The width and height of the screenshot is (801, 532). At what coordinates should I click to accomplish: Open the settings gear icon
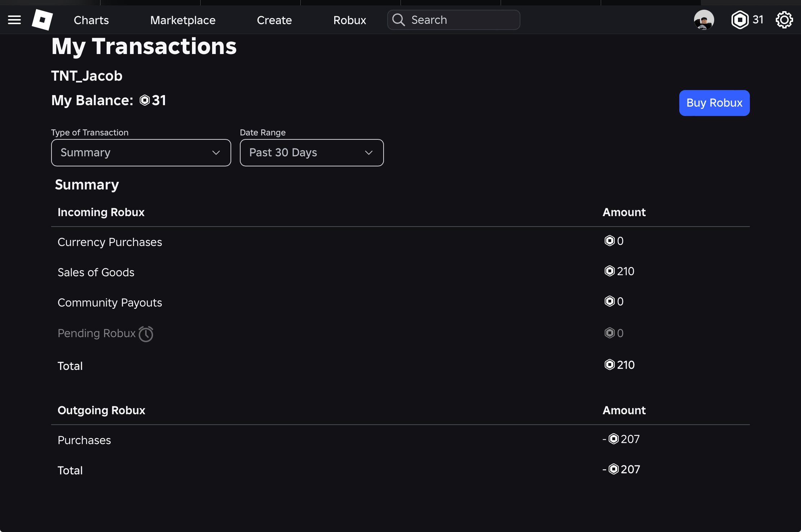coord(784,20)
